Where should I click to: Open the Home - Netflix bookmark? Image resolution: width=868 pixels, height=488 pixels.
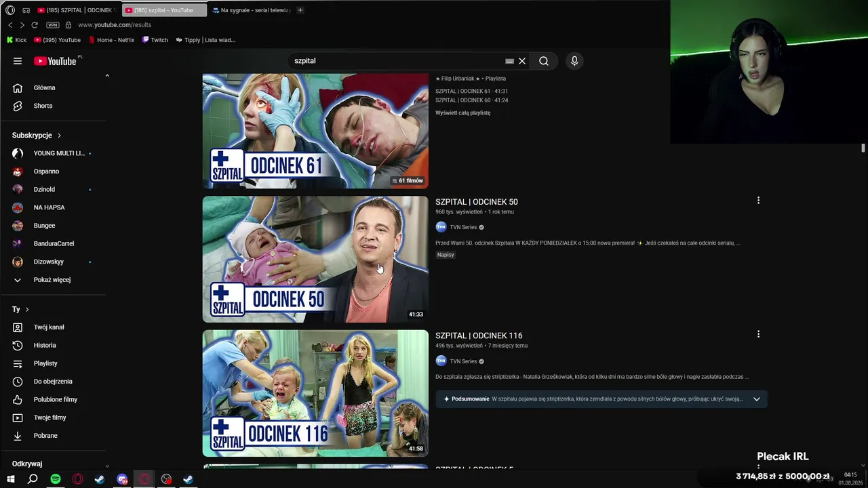(x=112, y=40)
